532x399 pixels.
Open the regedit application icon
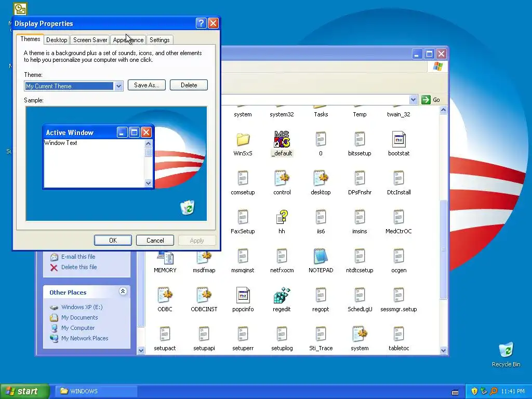pos(282,296)
